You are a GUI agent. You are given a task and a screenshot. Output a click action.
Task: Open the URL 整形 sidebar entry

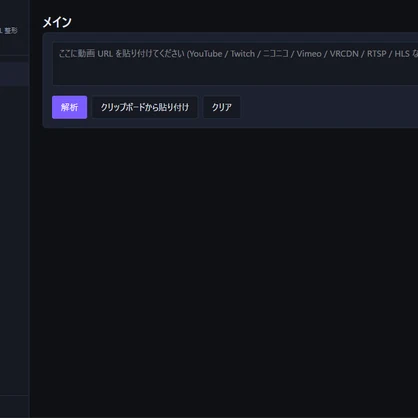[x=9, y=31]
